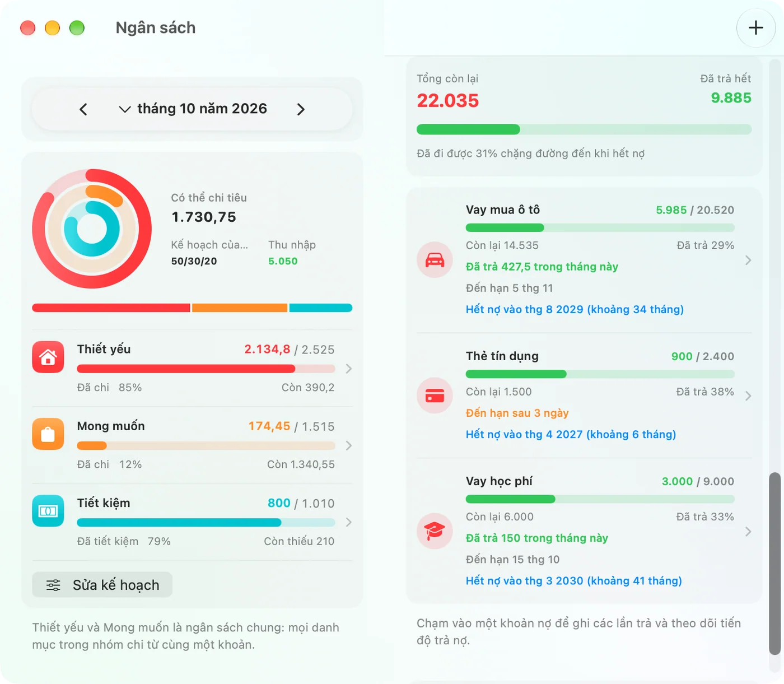Screen dimensions: 784x684
Task: Click 'Hết nợ vào thg 4 2027' text
Action: (571, 434)
